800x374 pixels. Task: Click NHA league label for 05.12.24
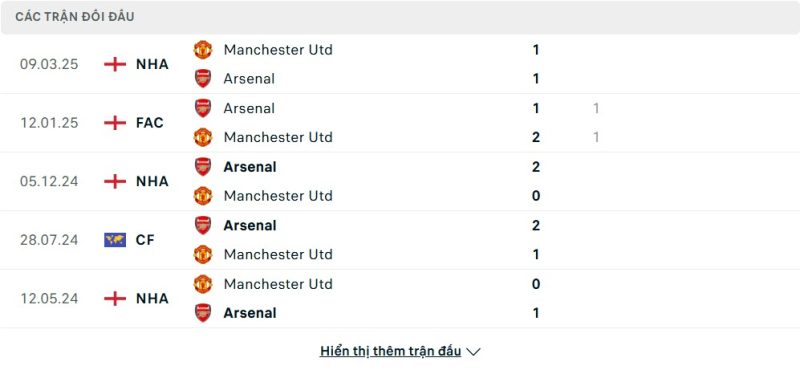click(152, 181)
